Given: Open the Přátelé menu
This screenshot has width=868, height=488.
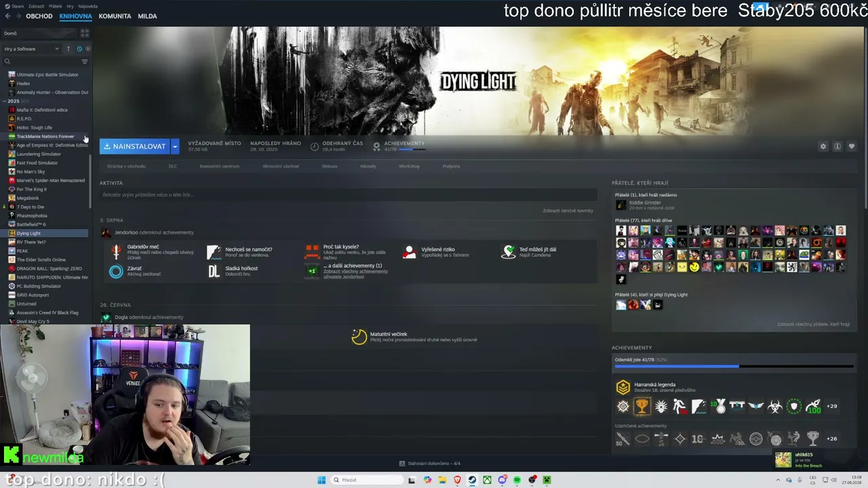Looking at the screenshot, I should [55, 6].
